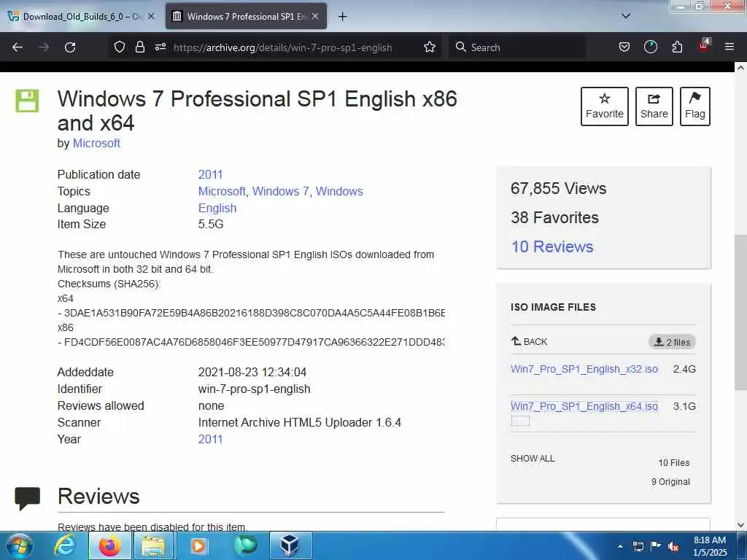Reload the current page

pyautogui.click(x=70, y=47)
